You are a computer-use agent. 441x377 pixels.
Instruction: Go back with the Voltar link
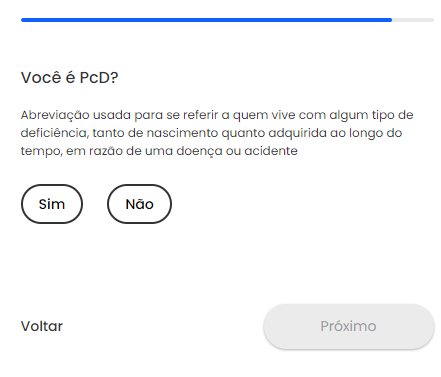click(x=42, y=326)
